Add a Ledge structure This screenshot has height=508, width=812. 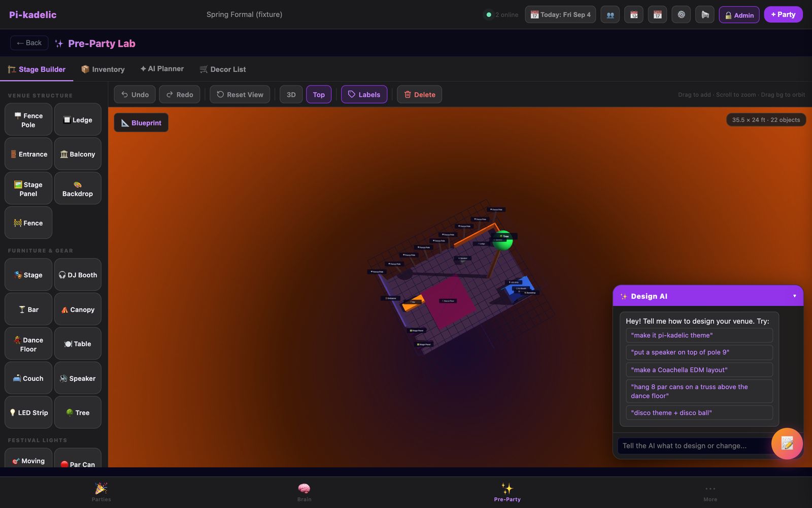pos(78,120)
